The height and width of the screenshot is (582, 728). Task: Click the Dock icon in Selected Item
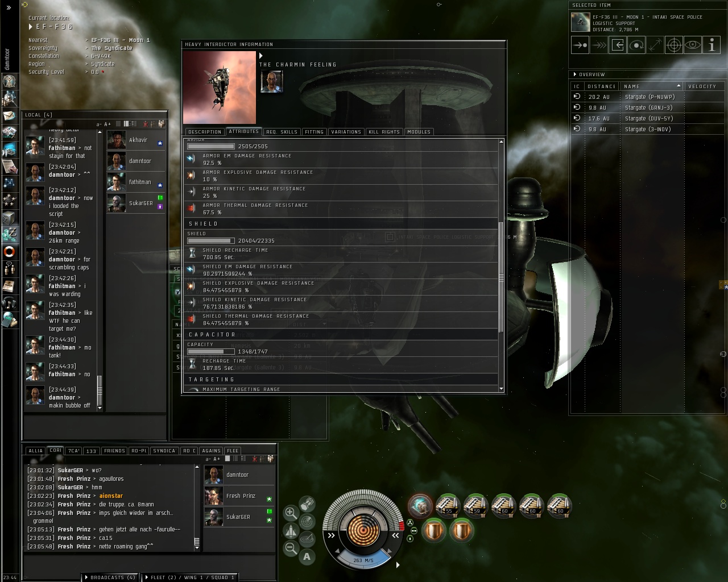point(618,45)
